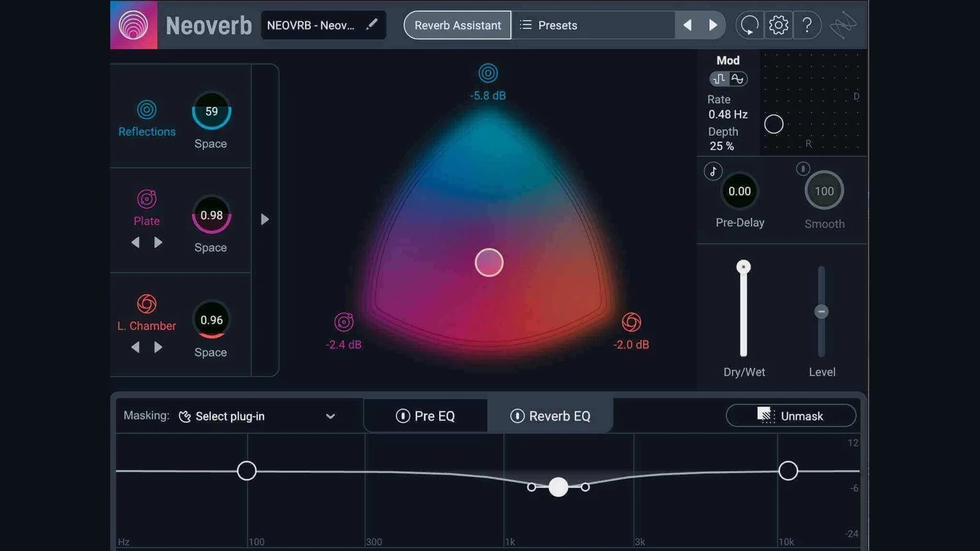Switch to the Pre EQ tab
Viewport: 980px width, 551px height.
tap(426, 416)
